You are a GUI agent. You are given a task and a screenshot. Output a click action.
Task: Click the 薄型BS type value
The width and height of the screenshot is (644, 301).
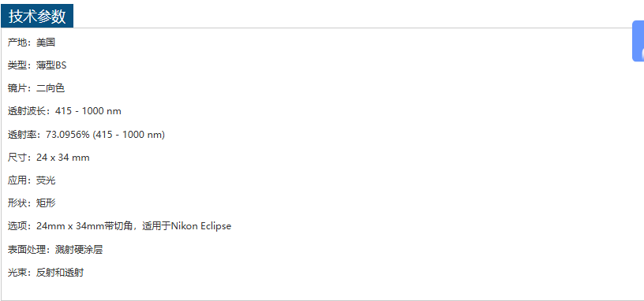51,65
